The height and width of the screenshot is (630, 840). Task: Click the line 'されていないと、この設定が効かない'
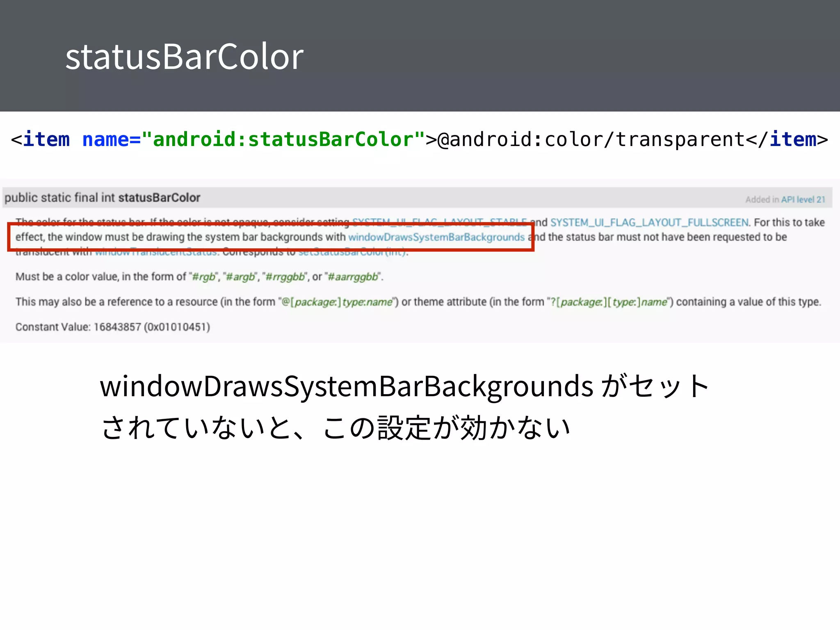point(336,427)
